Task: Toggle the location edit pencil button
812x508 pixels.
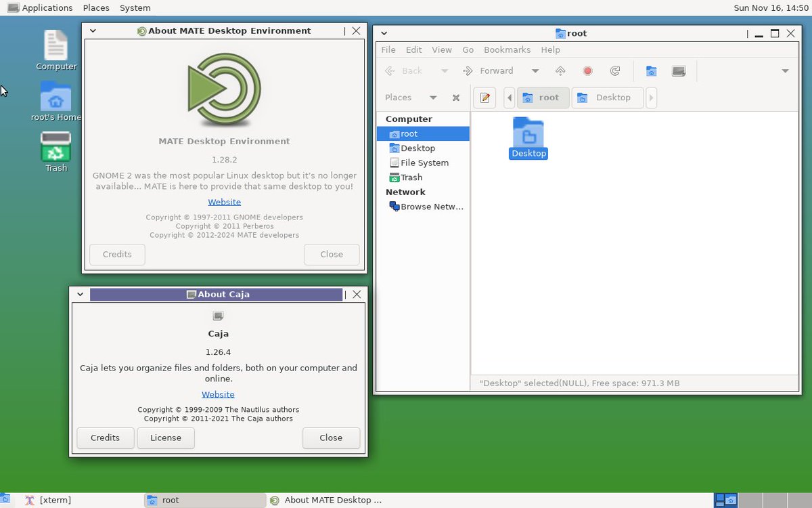Action: (x=484, y=98)
